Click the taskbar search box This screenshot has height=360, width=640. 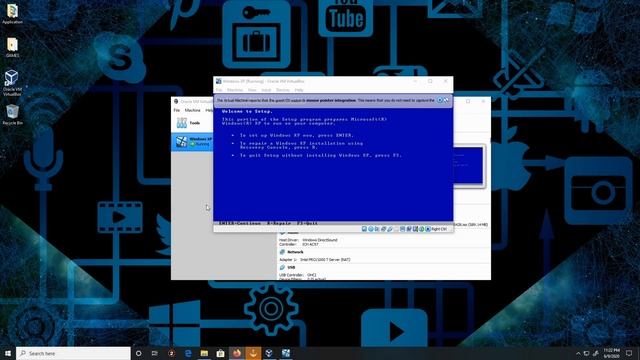pyautogui.click(x=73, y=353)
